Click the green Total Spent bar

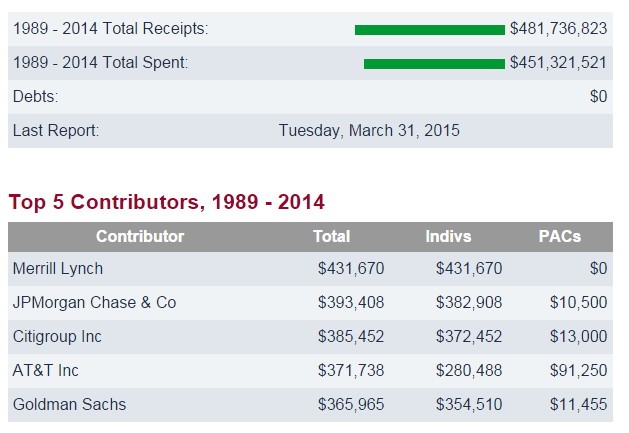(x=434, y=64)
